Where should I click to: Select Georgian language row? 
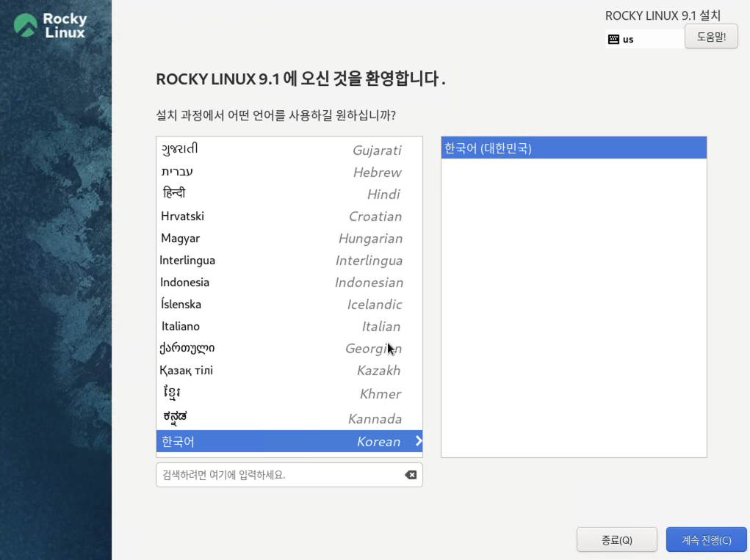pos(289,348)
